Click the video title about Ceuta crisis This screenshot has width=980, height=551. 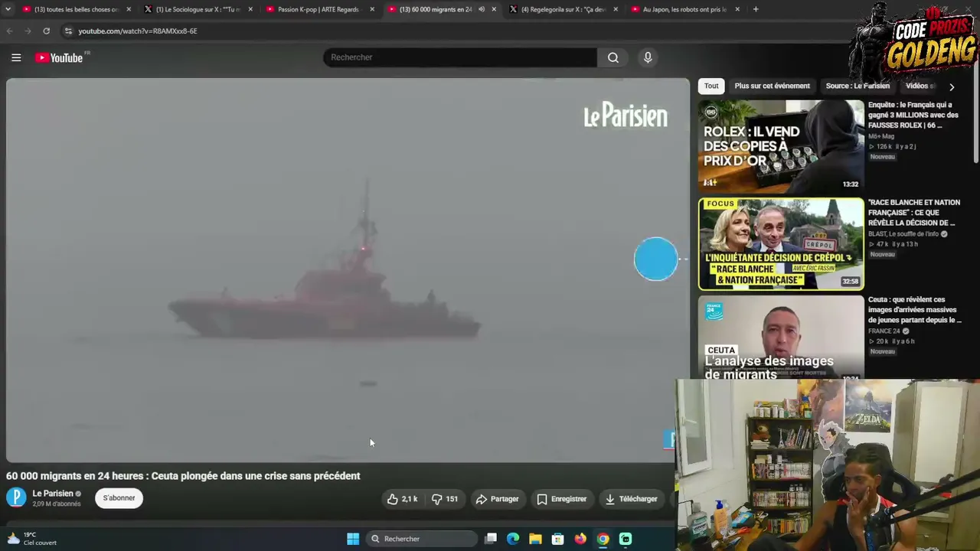click(x=183, y=476)
